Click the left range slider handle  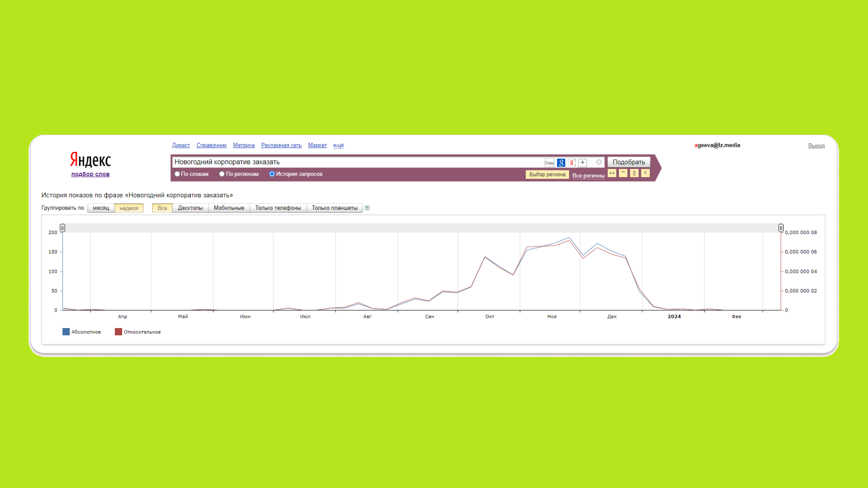point(62,228)
